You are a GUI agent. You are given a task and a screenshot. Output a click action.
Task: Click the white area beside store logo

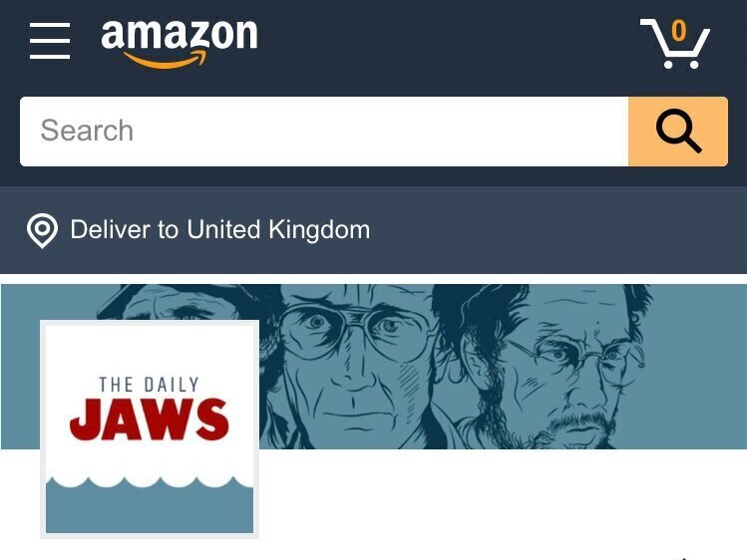point(501,499)
